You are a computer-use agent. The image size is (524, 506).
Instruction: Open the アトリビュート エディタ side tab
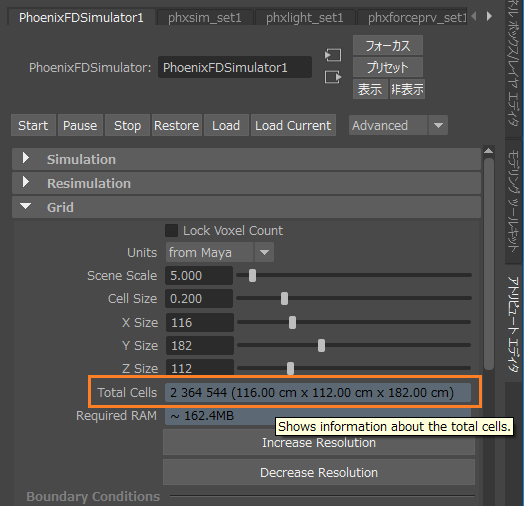click(x=514, y=323)
